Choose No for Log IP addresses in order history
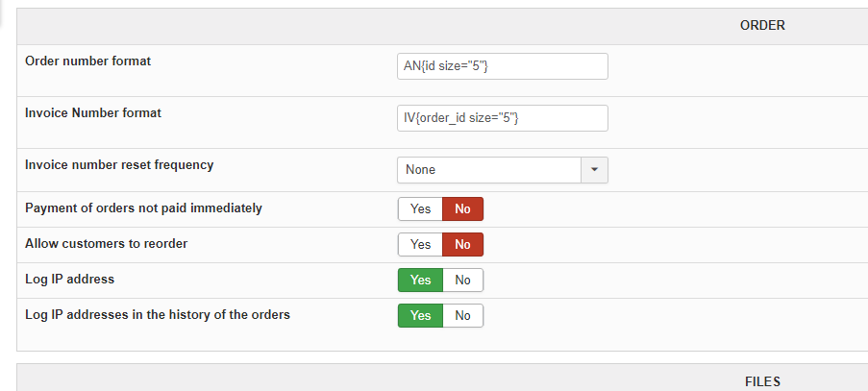The width and height of the screenshot is (868, 391). (x=462, y=315)
